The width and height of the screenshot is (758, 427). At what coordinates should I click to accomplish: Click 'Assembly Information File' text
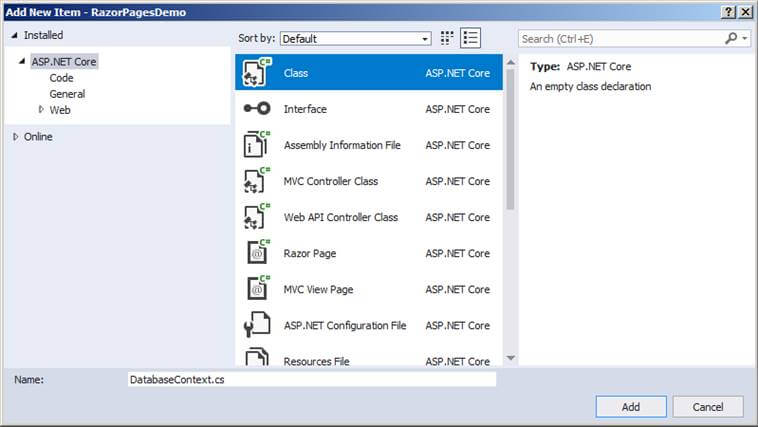coord(342,145)
